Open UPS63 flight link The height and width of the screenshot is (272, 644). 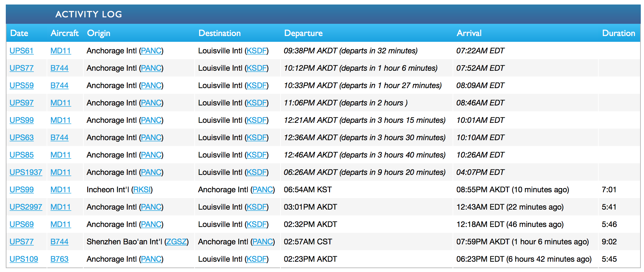(x=21, y=138)
